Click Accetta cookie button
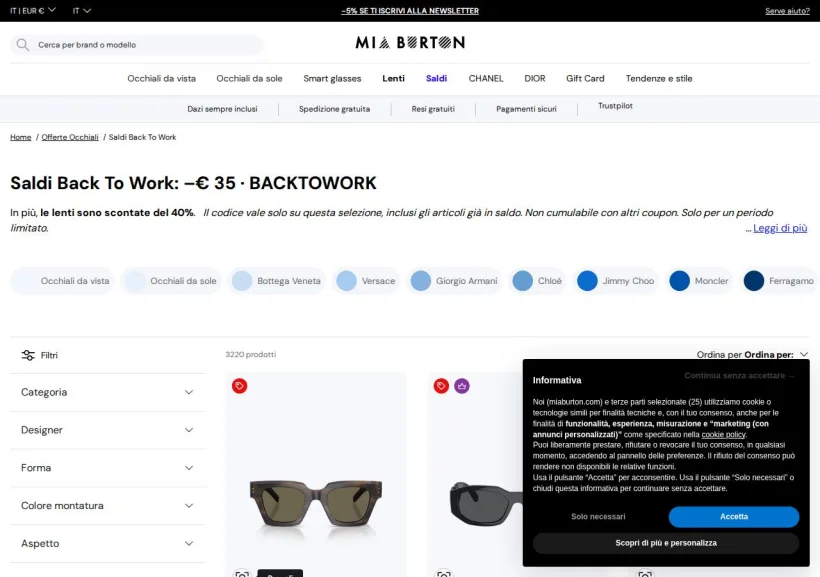The height and width of the screenshot is (577, 820). tap(734, 516)
